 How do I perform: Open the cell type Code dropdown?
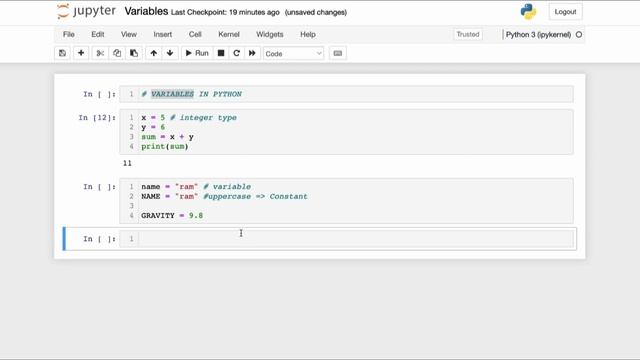(293, 53)
